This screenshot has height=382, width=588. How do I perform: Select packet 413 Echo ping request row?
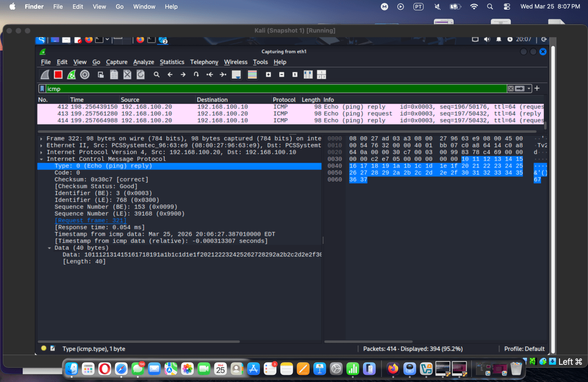[x=291, y=113]
